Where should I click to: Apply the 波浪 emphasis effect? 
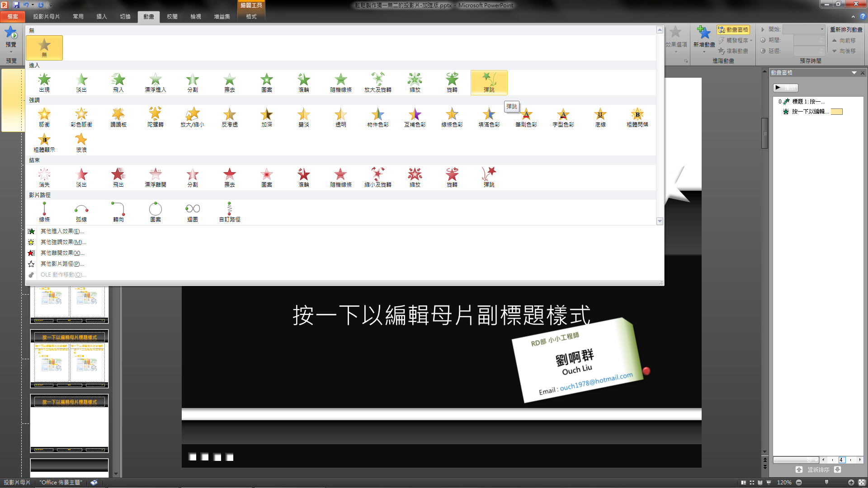click(81, 143)
